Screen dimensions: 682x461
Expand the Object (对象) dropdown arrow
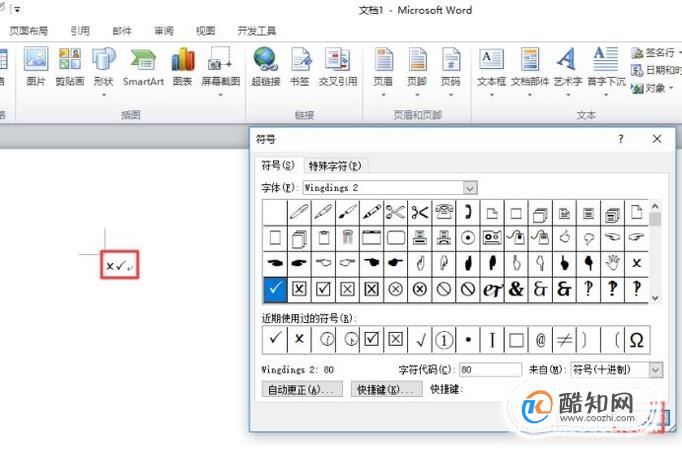(671, 88)
